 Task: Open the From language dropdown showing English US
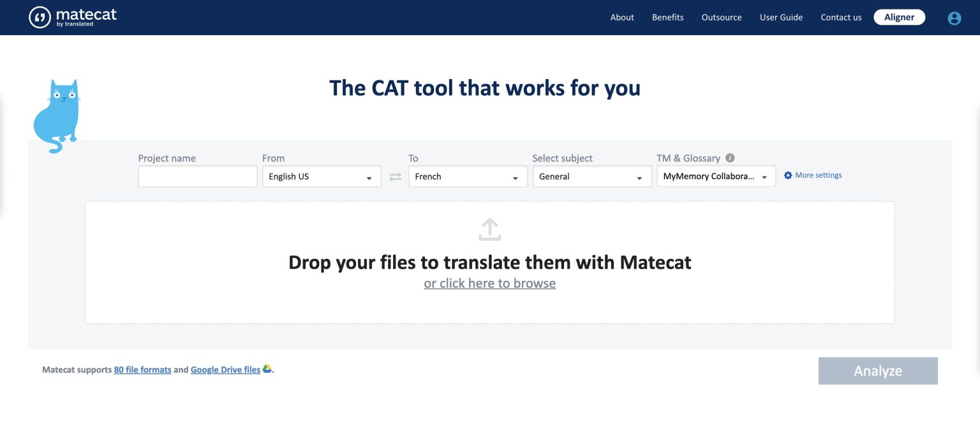[x=322, y=177]
